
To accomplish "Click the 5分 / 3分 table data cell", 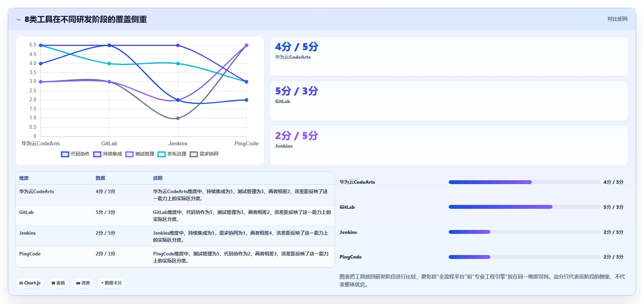I will 106,212.
